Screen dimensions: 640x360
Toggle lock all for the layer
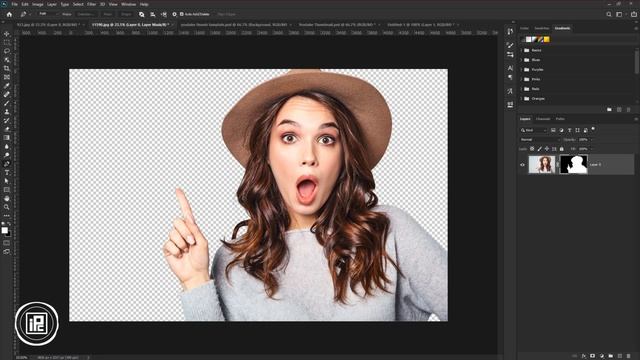[562, 149]
